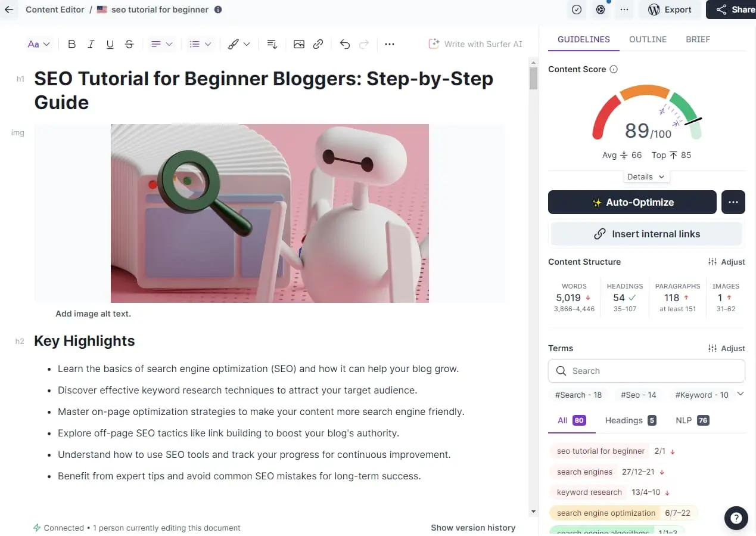Click the HEADINGS 54 statistic
Image resolution: width=756 pixels, height=536 pixels.
pos(625,297)
